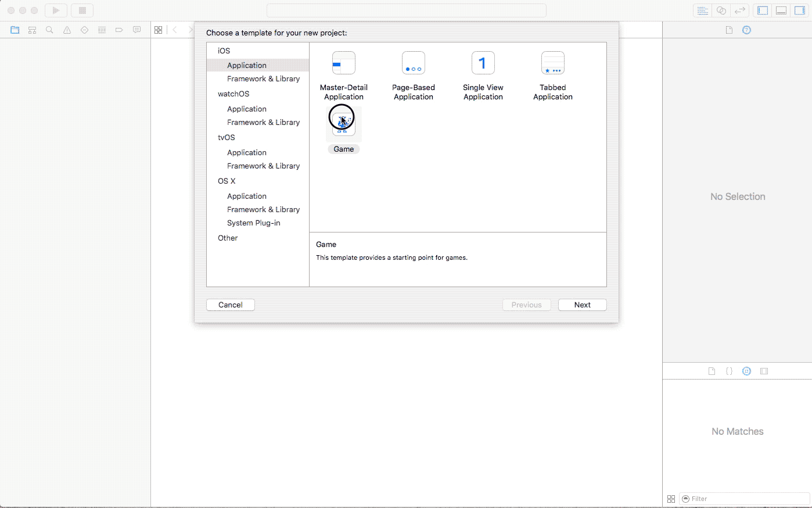
Task: Show the Quick Help inspector
Action: coord(747,30)
